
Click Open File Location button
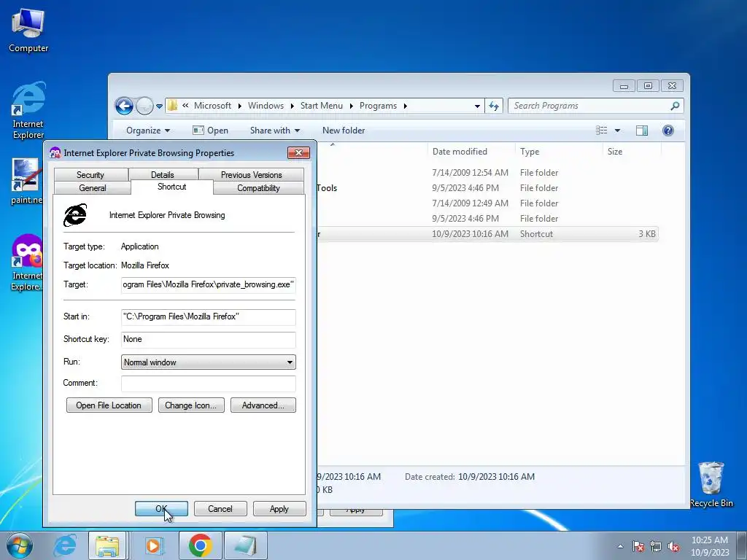click(109, 405)
